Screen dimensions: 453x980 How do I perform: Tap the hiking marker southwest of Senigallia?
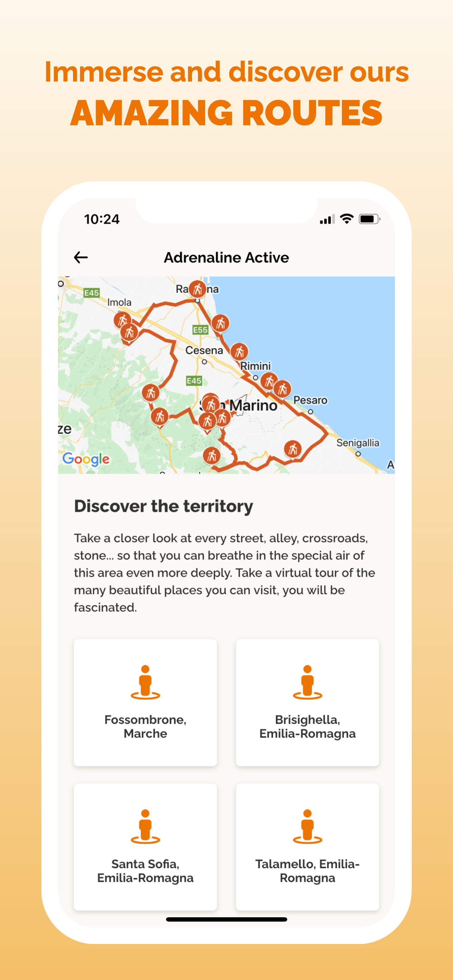pyautogui.click(x=293, y=450)
